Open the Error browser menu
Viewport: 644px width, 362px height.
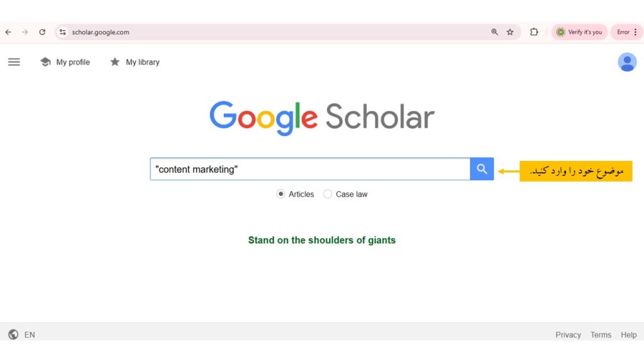[x=626, y=32]
